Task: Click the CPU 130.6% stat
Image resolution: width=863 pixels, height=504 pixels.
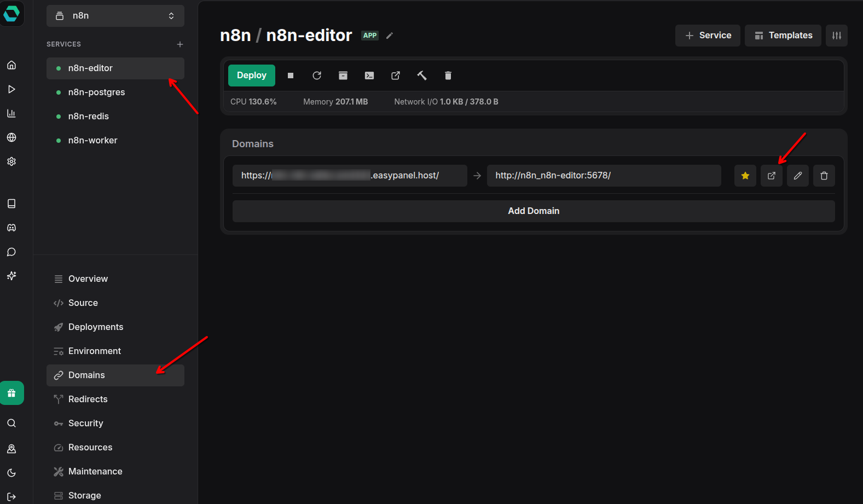Action: [253, 102]
